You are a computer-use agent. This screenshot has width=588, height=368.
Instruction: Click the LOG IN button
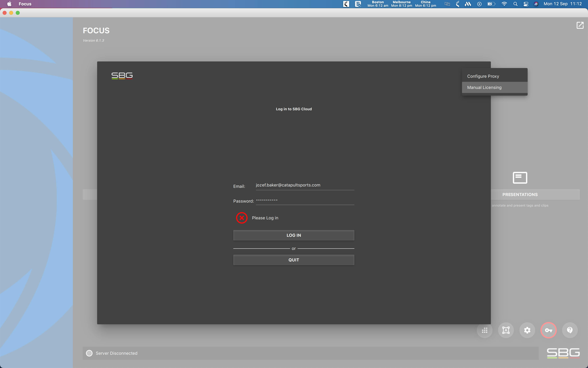coord(294,235)
